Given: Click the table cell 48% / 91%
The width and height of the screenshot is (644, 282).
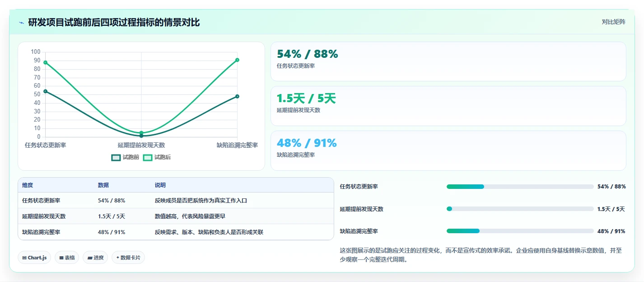Looking at the screenshot, I should point(112,232).
